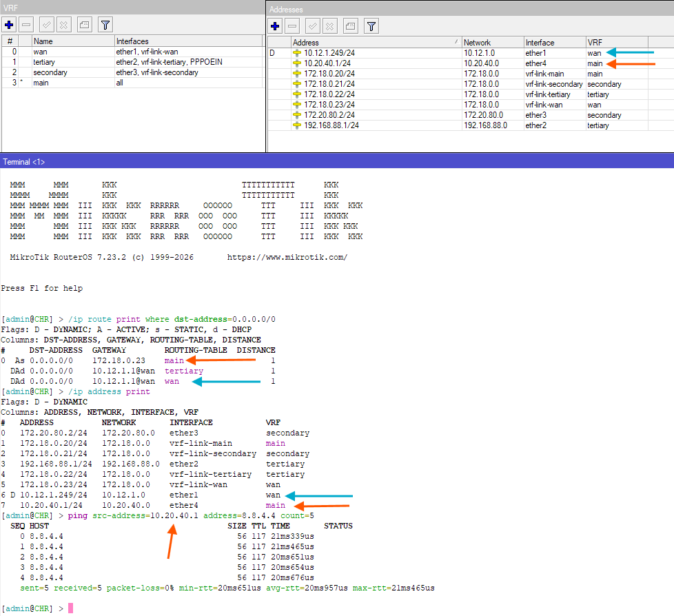Focus the Terminal <1> title bar
Viewport: 674px width, 616px height.
[337, 162]
